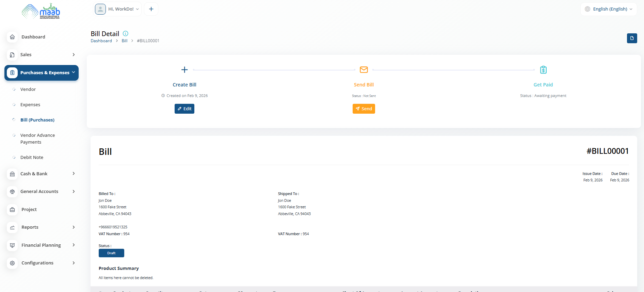Click the Get Paid clipboard icon
Viewport: 644px width, 292px height.
(543, 70)
